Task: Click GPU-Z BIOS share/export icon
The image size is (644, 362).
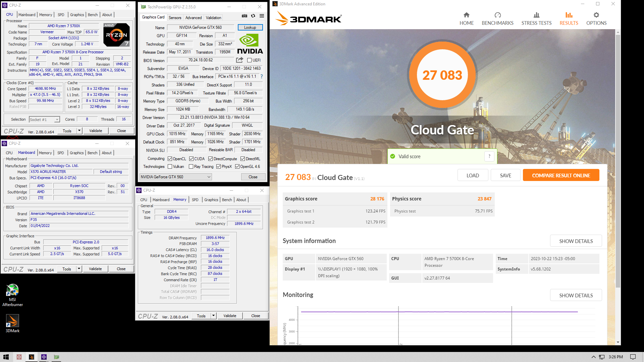Action: pyautogui.click(x=239, y=60)
